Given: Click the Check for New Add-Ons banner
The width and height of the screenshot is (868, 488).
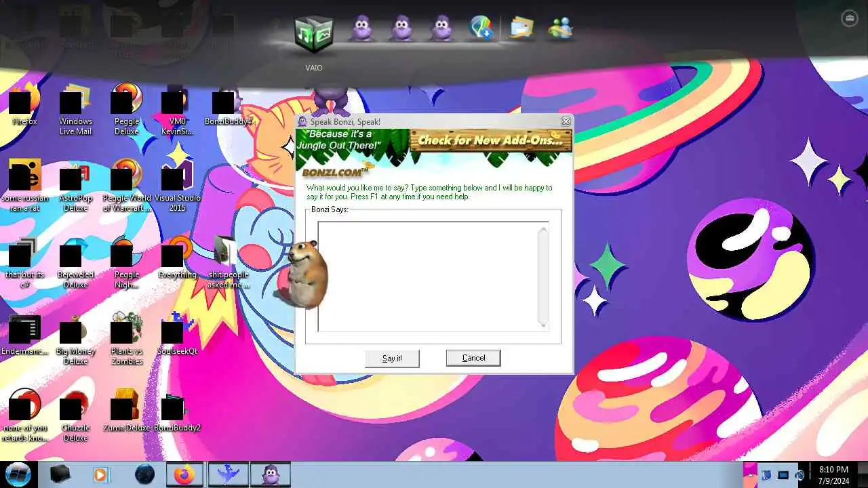Looking at the screenshot, I should click(x=491, y=140).
